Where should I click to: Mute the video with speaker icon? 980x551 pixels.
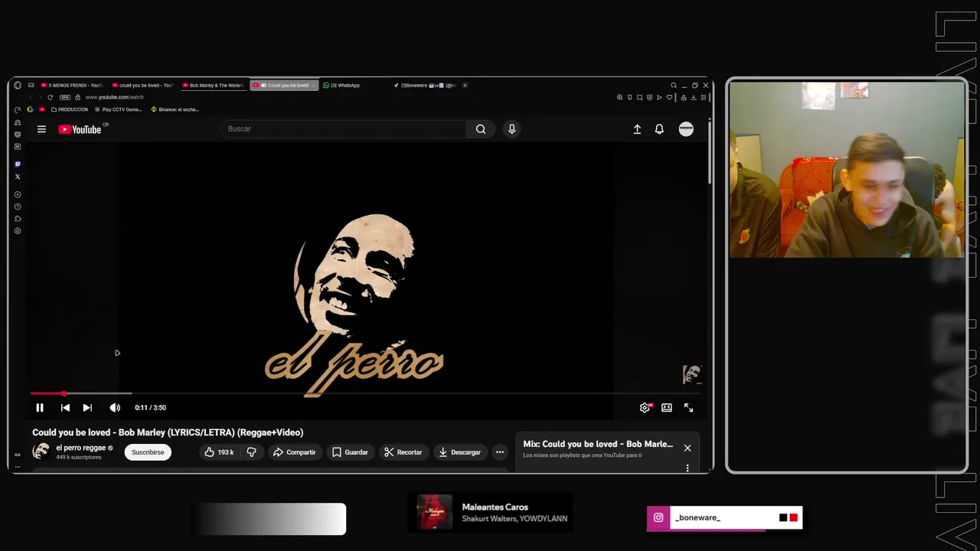point(115,408)
